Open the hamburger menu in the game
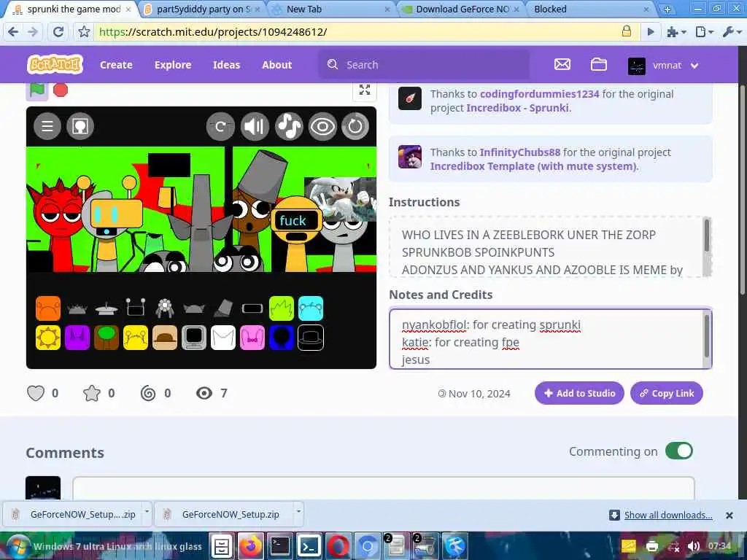747x560 pixels. (47, 126)
